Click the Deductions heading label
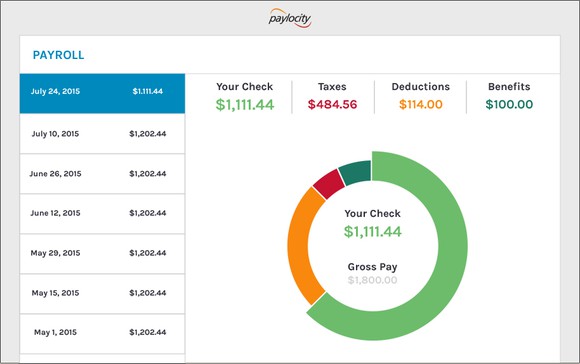Viewport: 580px width, 364px height. point(421,87)
